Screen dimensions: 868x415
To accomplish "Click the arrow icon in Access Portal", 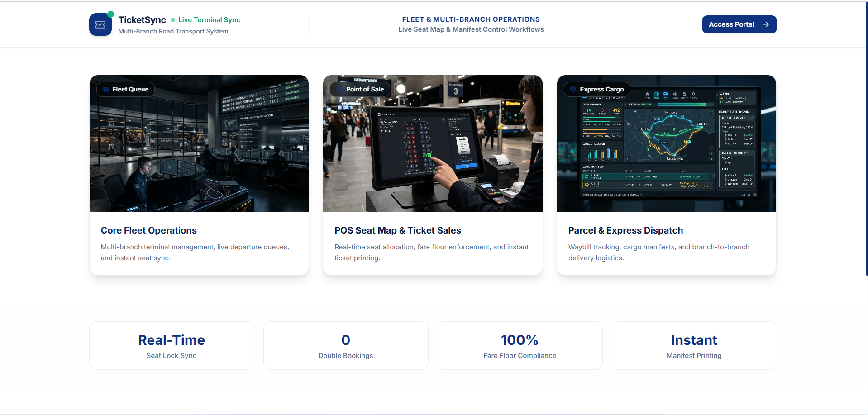I will click(766, 24).
